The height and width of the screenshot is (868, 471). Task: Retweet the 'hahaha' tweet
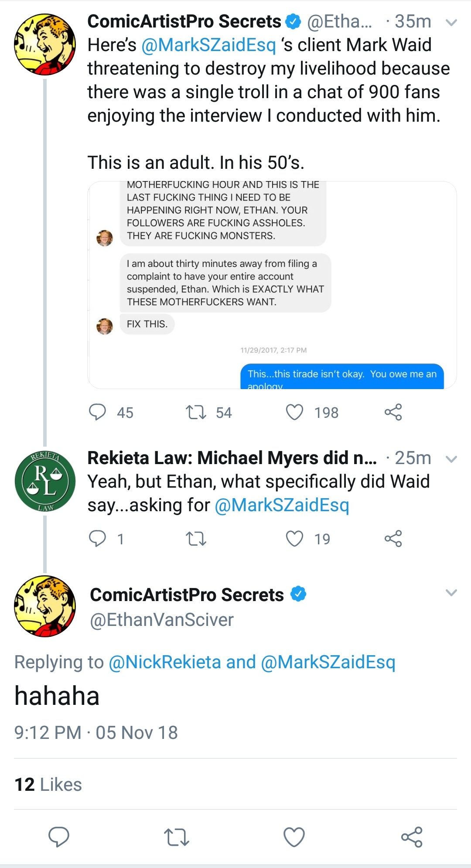(176, 837)
